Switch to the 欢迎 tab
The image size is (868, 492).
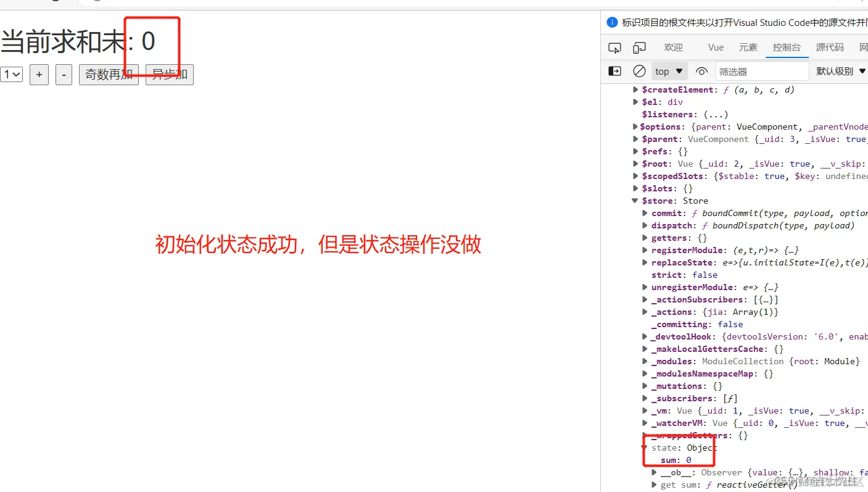pos(674,48)
